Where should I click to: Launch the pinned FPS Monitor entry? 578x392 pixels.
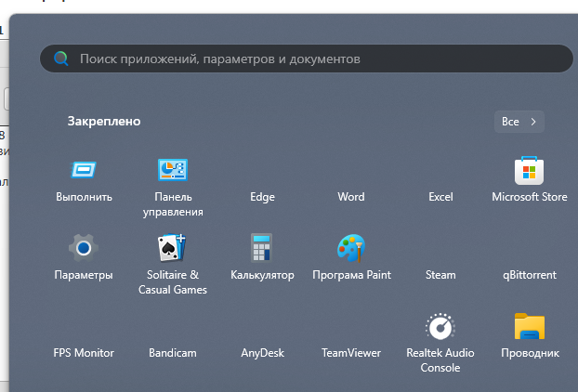84,353
